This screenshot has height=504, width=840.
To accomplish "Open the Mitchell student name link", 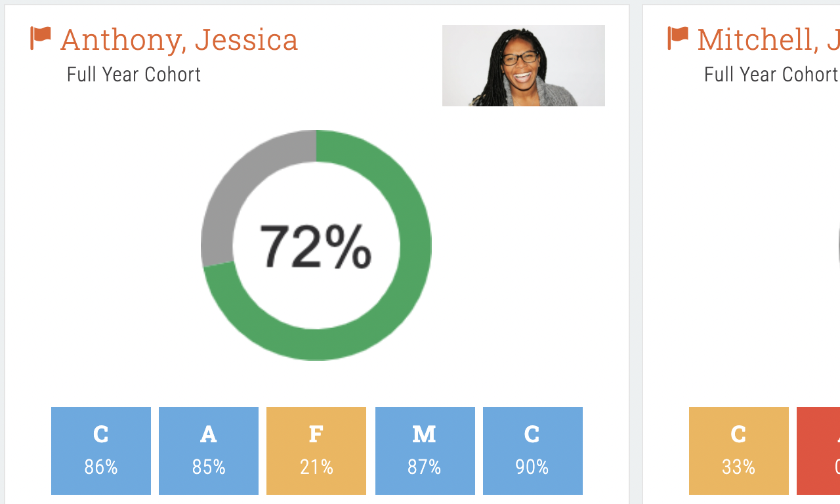I will (768, 39).
